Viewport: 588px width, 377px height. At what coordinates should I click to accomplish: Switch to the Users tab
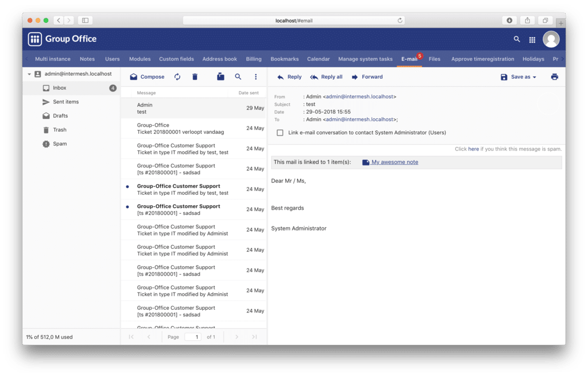click(x=113, y=59)
